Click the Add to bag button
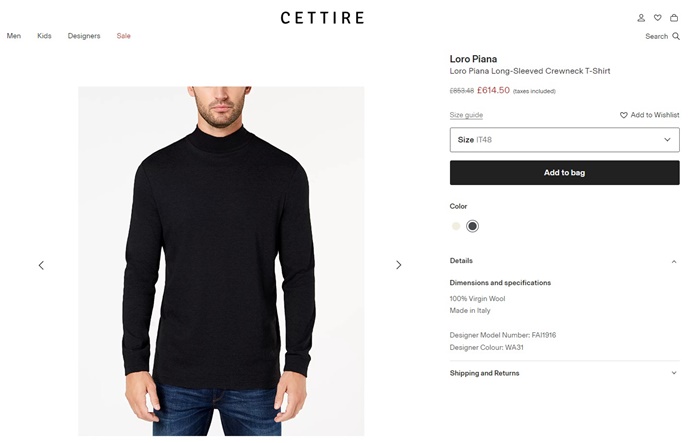 [564, 173]
